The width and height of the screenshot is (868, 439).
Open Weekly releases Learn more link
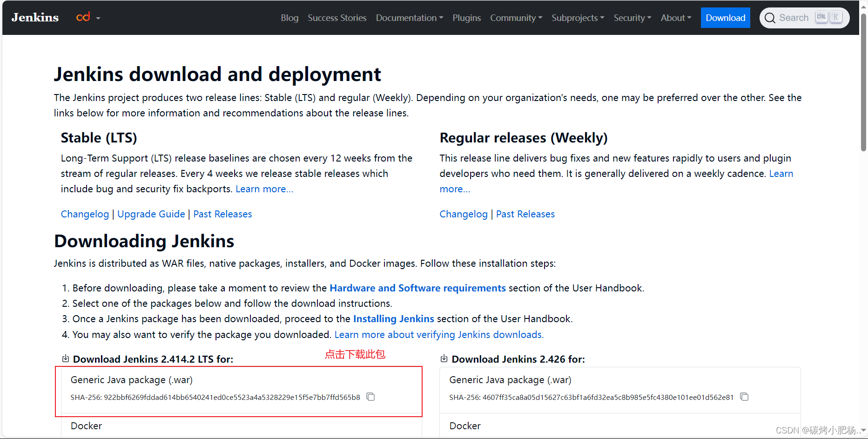(x=781, y=174)
